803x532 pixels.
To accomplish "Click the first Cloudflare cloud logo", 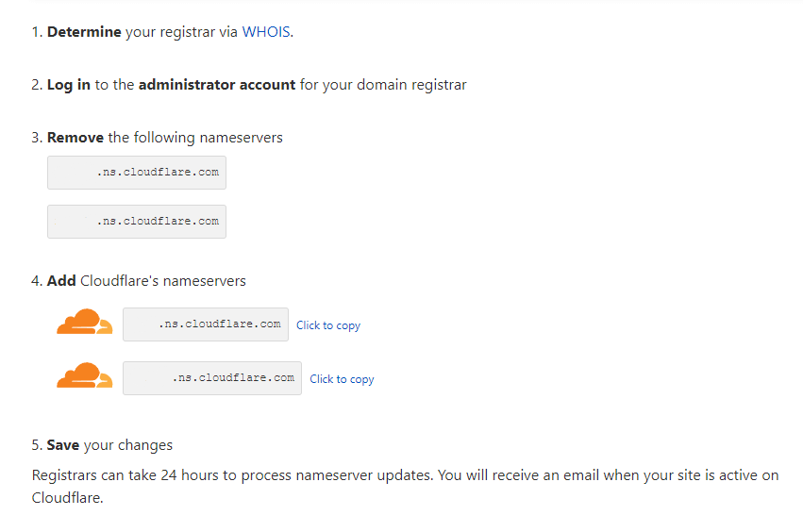I will (85, 322).
